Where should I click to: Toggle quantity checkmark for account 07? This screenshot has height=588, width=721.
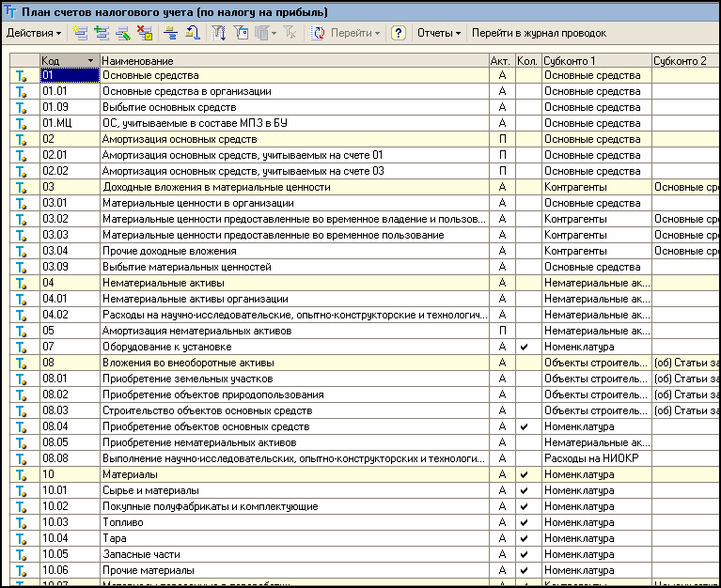click(x=525, y=348)
